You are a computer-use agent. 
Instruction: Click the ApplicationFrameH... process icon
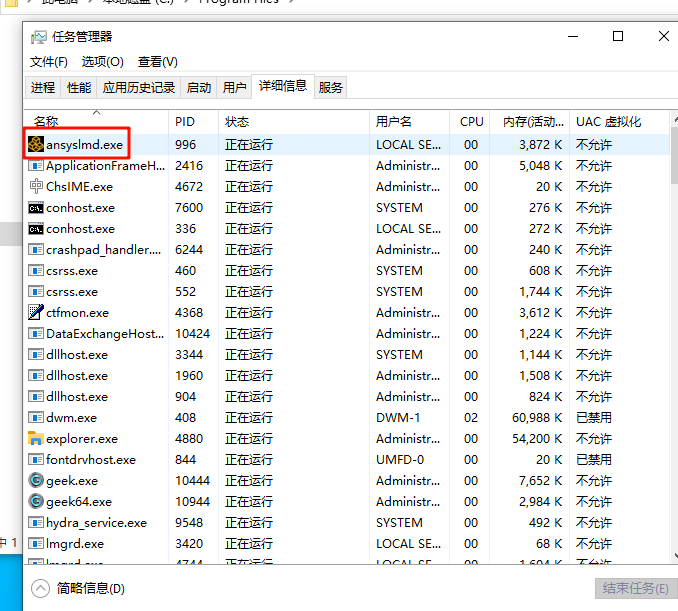coord(36,166)
